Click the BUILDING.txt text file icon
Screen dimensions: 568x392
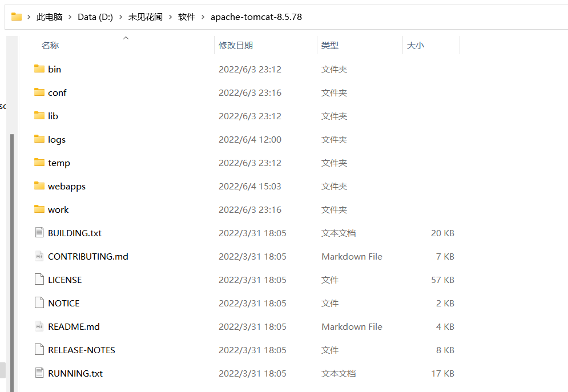click(x=39, y=232)
